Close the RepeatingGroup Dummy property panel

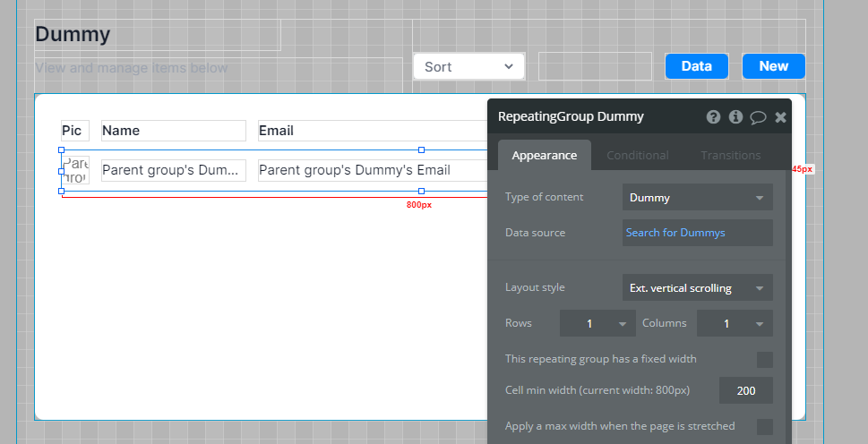pyautogui.click(x=780, y=117)
